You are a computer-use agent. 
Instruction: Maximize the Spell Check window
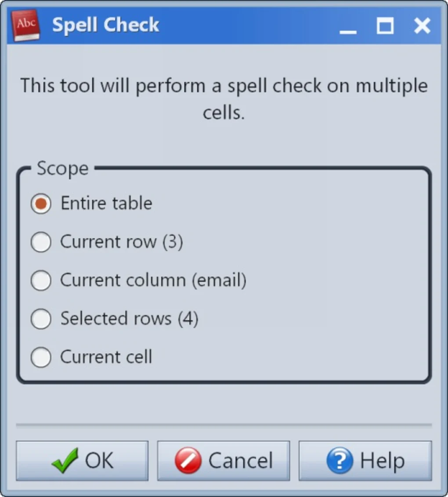385,26
